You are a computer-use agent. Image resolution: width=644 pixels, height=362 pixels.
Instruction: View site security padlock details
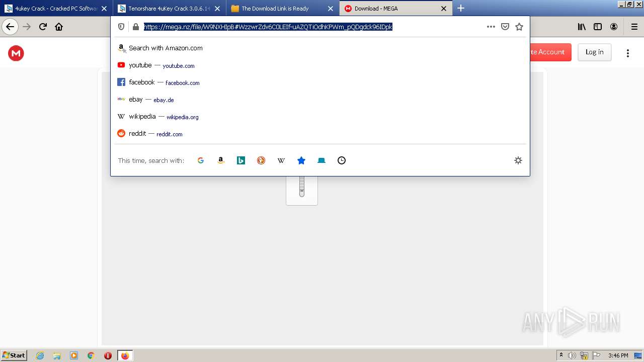click(135, 27)
